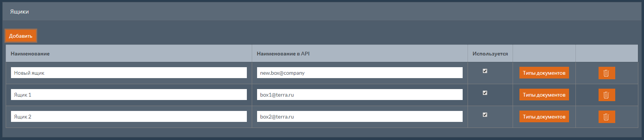Open Типы документов for Ящик 2
Screen dimensions: 644x140
pyautogui.click(x=544, y=117)
